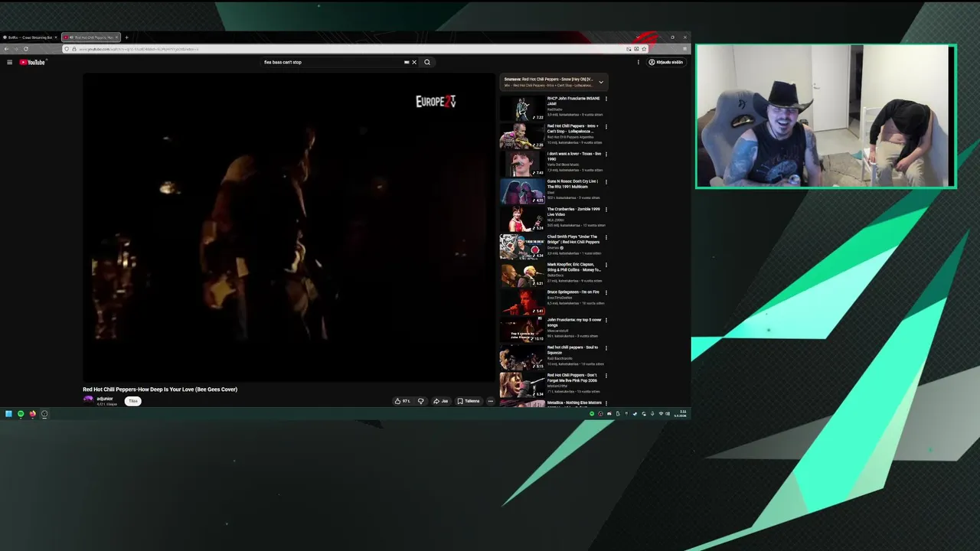The height and width of the screenshot is (551, 980).
Task: Open Firefox from the taskbar
Action: click(x=32, y=414)
